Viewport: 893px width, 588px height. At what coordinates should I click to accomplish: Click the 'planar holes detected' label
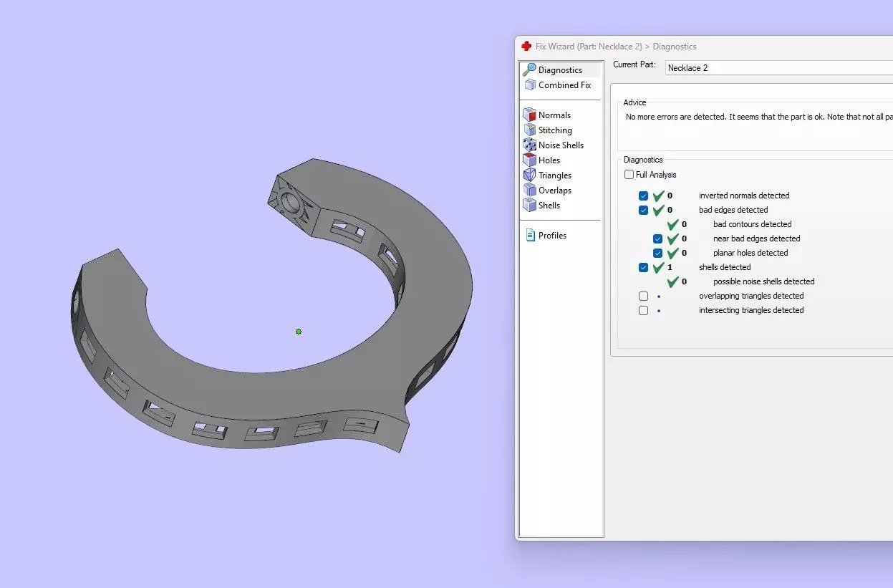tap(750, 253)
